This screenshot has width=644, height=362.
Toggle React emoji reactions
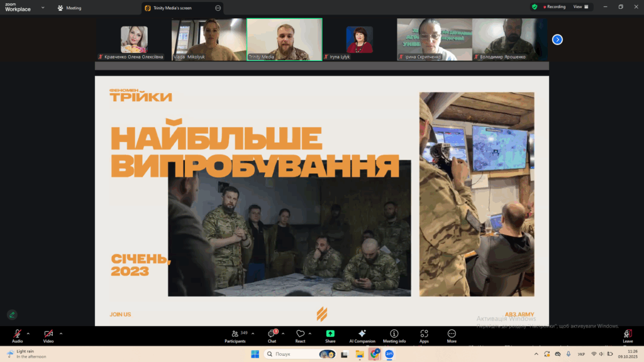pos(300,334)
